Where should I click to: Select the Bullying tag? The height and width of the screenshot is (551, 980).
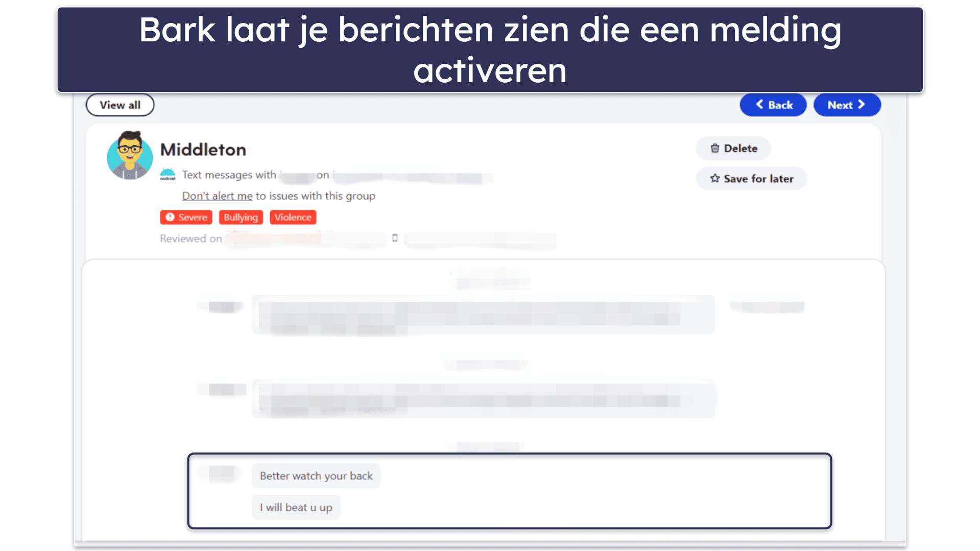click(x=241, y=218)
